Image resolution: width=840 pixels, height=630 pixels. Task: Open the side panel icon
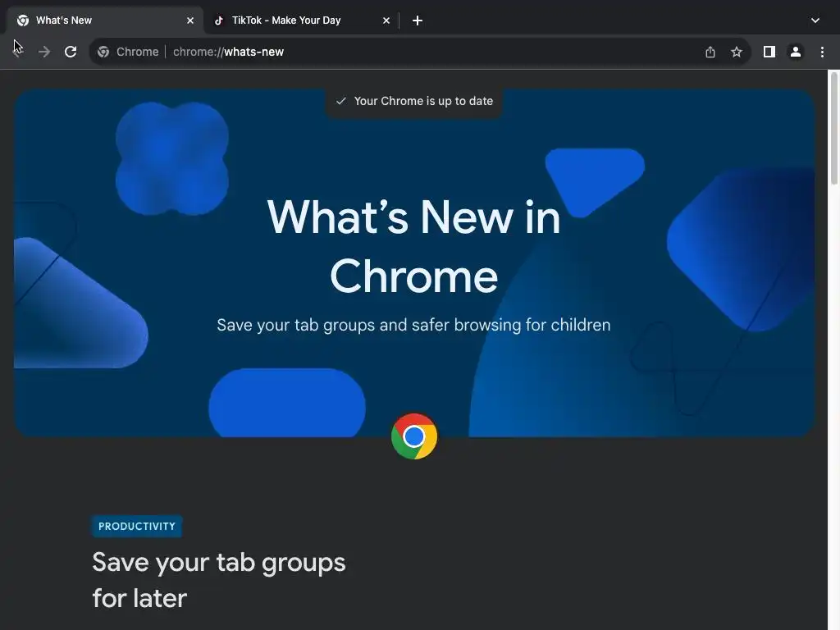click(769, 52)
